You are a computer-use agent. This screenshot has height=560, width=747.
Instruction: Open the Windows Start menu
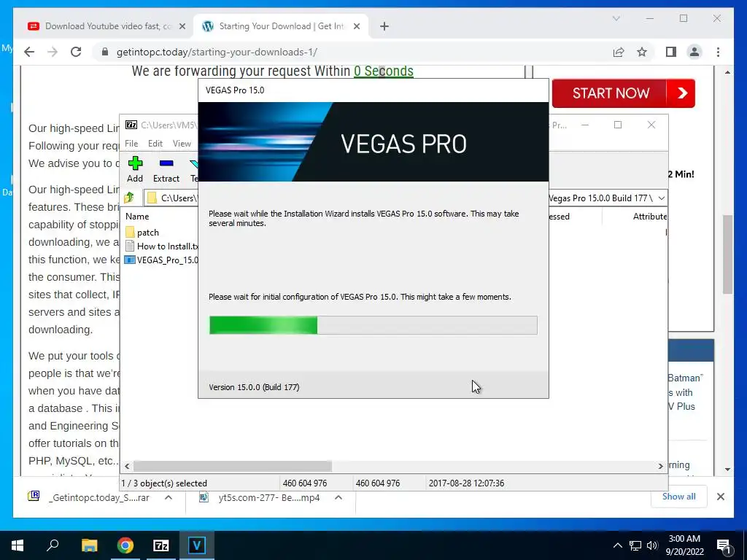coord(18,545)
